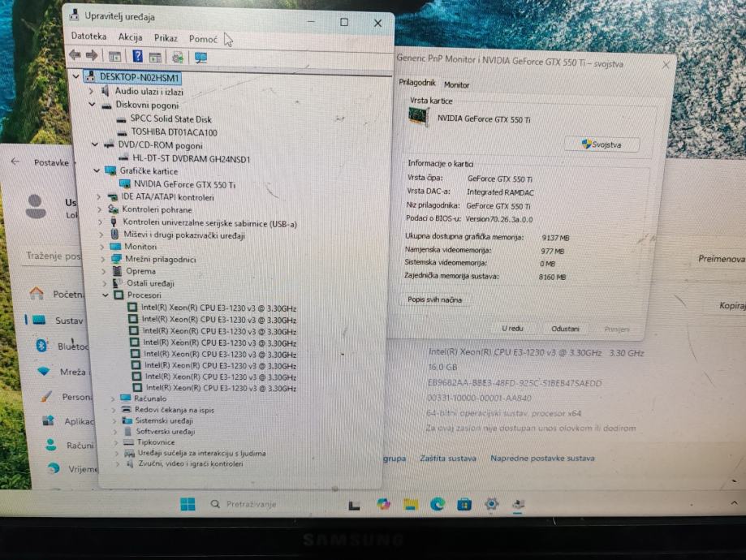The image size is (746, 560).
Task: Select Miševi i drugi pokazivački uređaji
Action: 184,235
